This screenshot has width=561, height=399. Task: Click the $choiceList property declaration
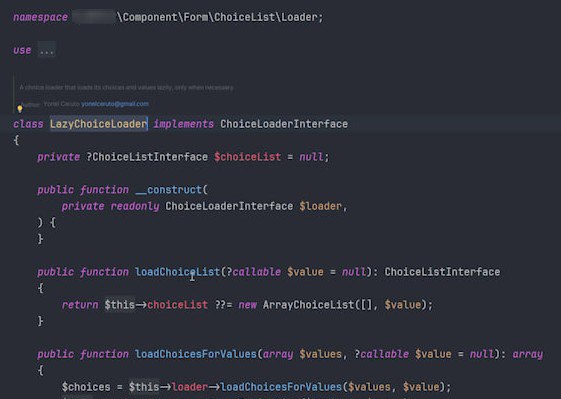248,157
